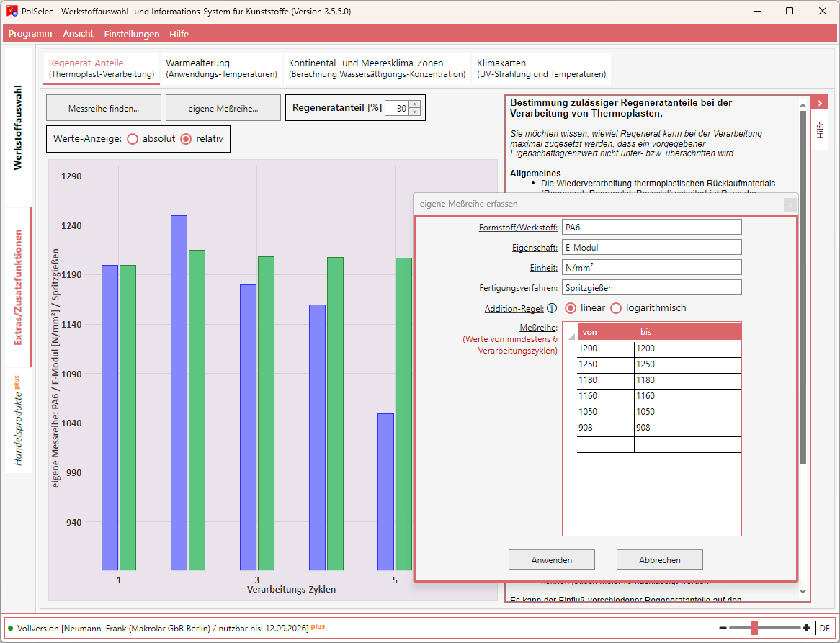Close the eigene Meßreihe erfassen dialog
This screenshot has width=840, height=643.
[790, 204]
